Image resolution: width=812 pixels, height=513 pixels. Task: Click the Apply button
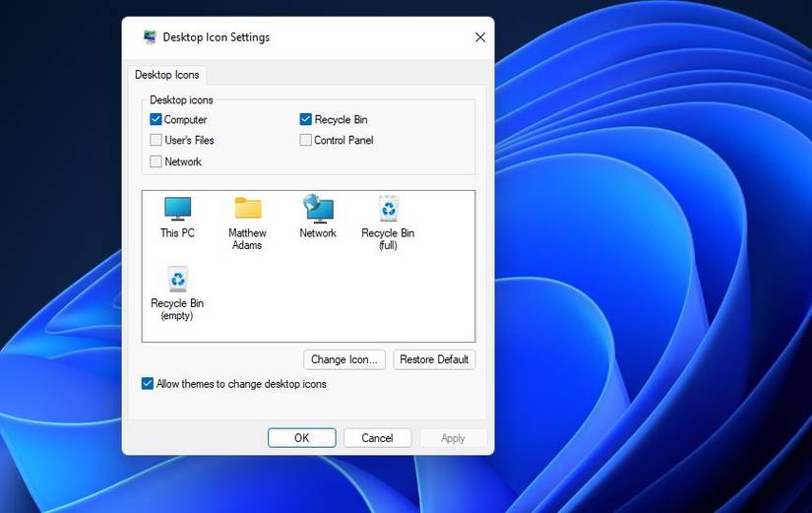tap(453, 438)
